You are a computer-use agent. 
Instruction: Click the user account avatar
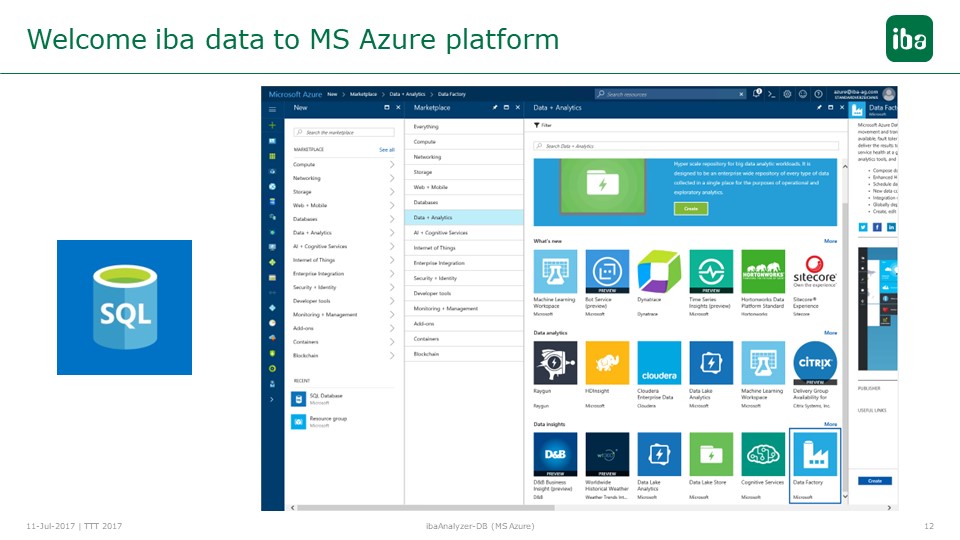click(x=890, y=94)
